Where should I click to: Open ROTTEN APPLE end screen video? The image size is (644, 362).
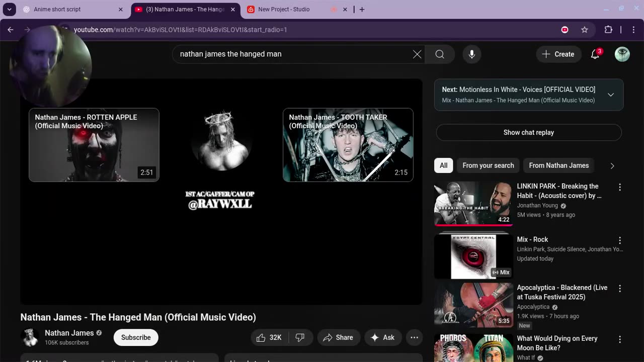[94, 145]
